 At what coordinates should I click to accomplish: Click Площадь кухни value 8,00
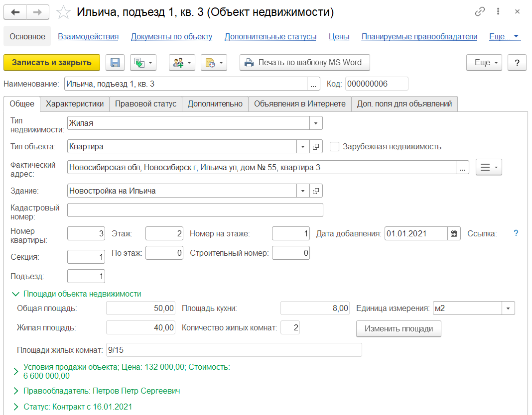(315, 308)
